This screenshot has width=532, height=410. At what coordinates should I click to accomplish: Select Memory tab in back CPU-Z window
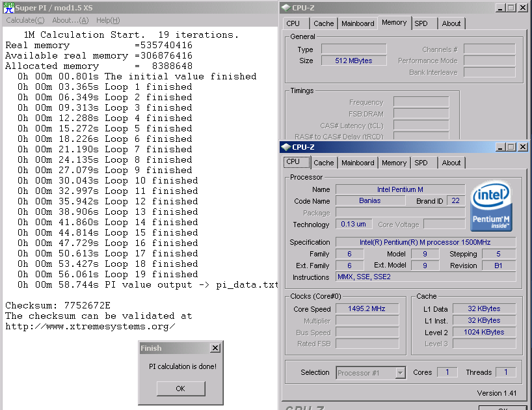click(394, 22)
